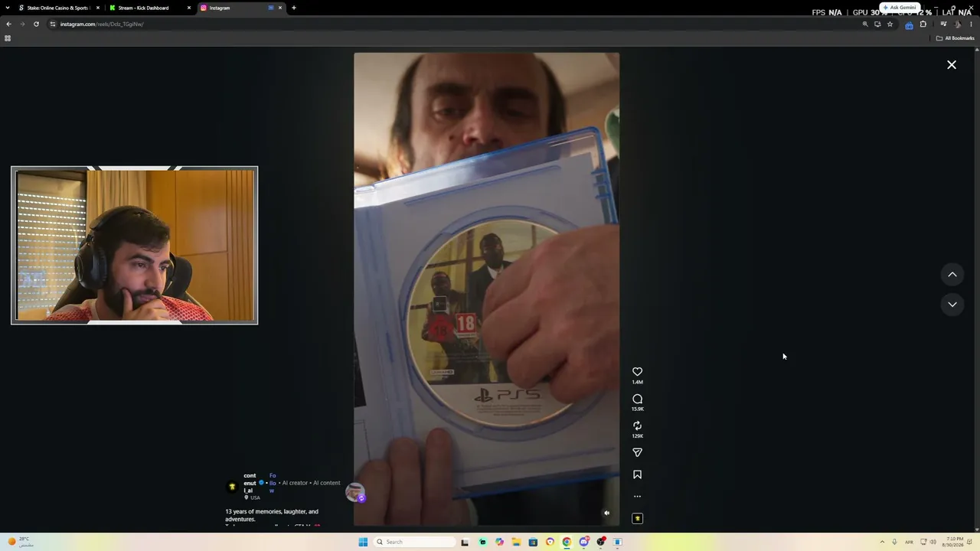Viewport: 980px width, 551px height.
Task: Go back to the previous page
Action: click(x=8, y=24)
